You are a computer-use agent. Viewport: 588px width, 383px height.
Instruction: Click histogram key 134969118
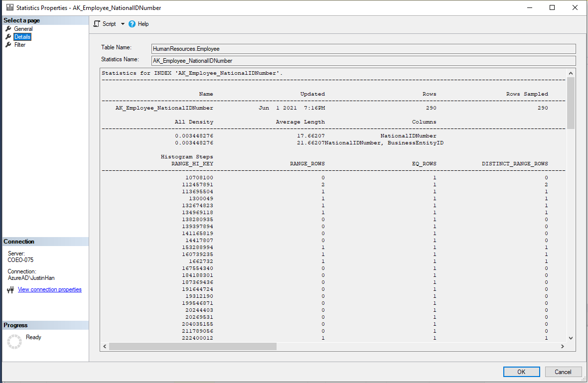[197, 213]
